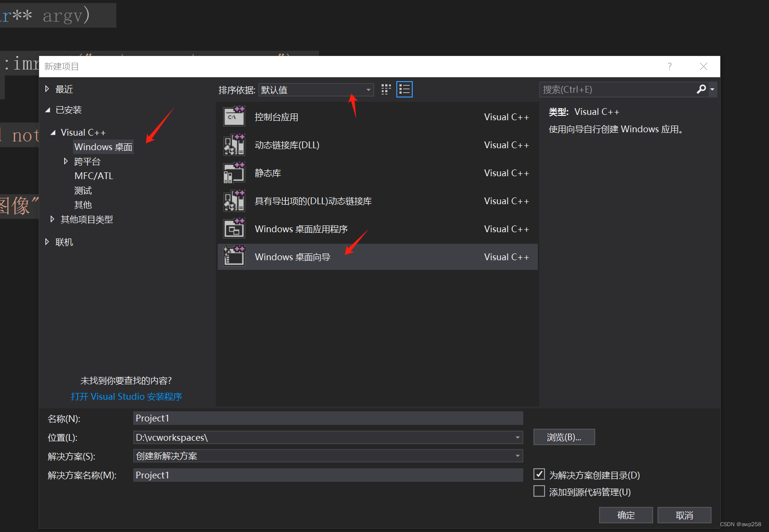769x532 pixels.
Task: Select the Windows 桌面向导 template text
Action: 293,257
